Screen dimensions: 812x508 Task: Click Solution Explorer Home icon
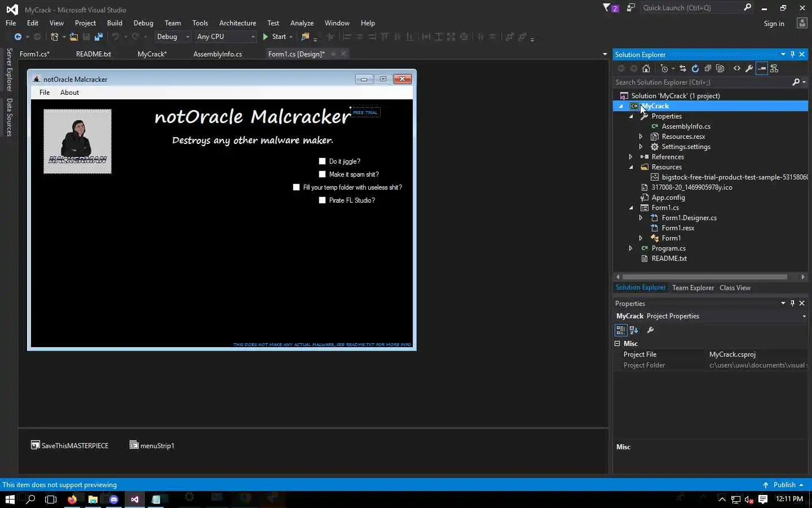646,68
